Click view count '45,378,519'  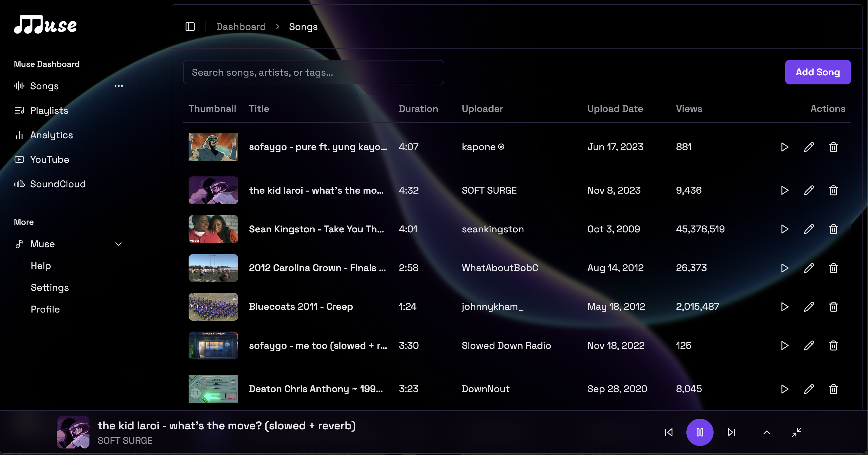point(700,229)
